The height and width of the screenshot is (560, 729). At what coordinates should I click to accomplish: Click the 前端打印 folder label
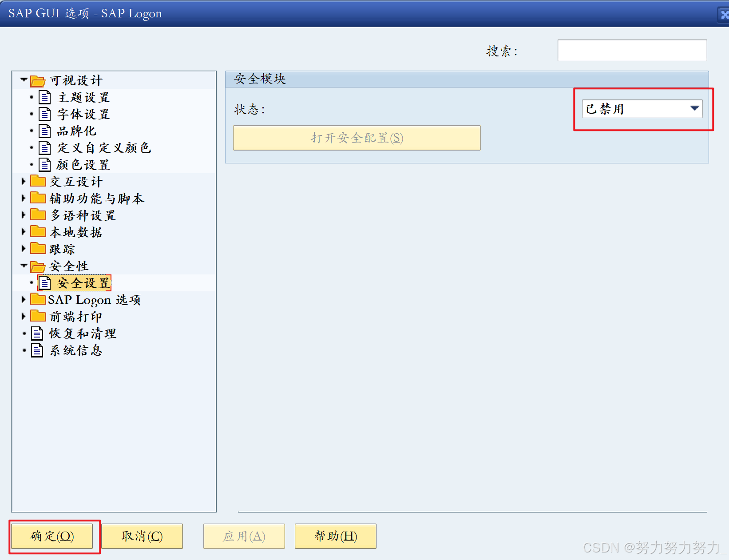(76, 317)
